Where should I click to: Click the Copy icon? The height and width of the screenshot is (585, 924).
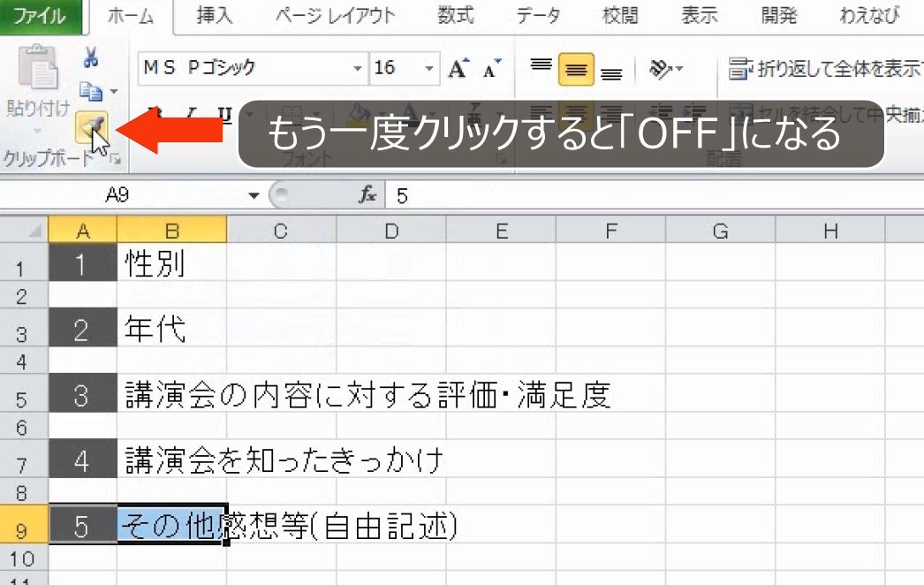tap(91, 91)
